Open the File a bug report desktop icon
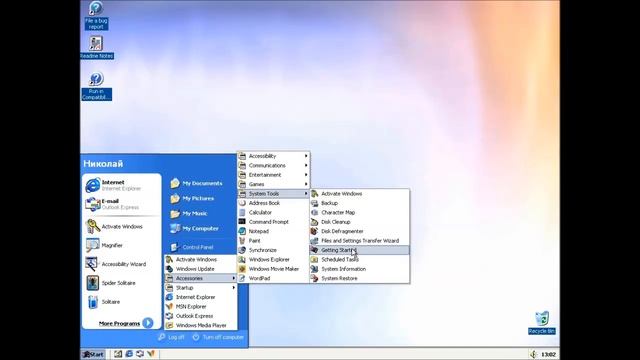This screenshot has width=640, height=360. click(96, 15)
